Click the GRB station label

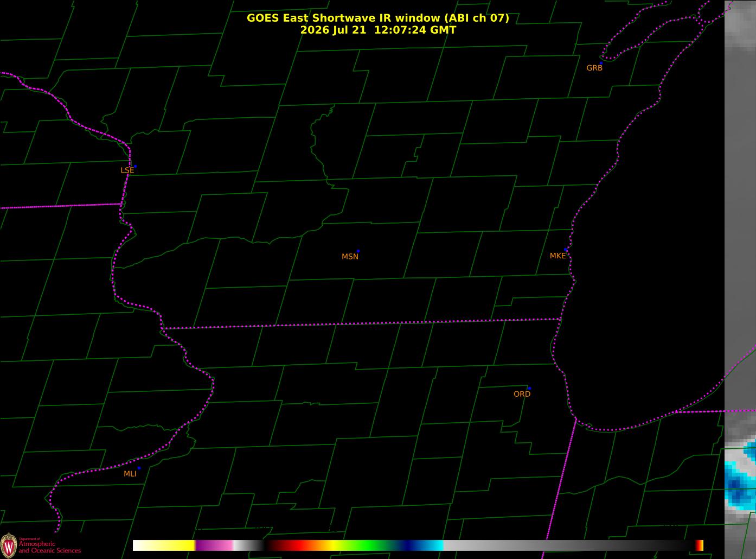click(594, 68)
